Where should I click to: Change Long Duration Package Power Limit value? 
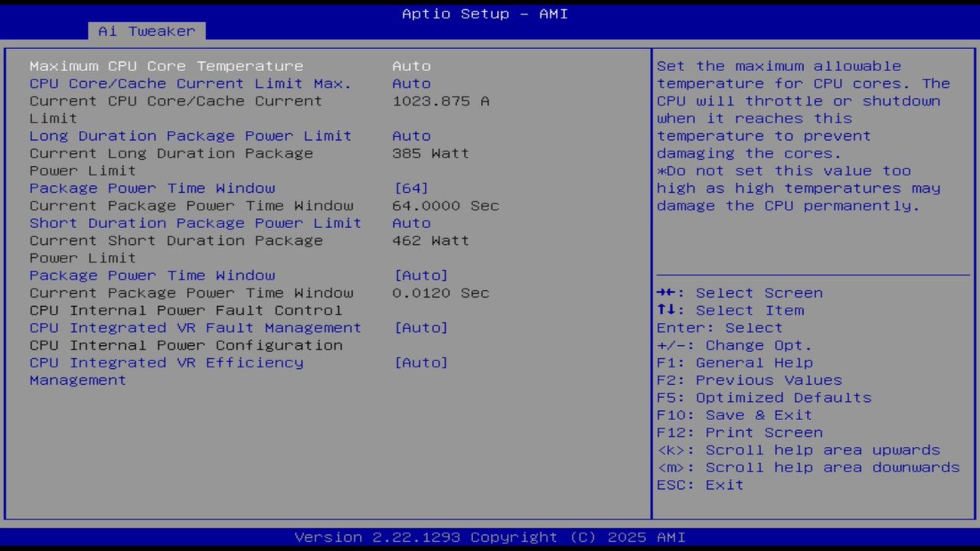pyautogui.click(x=190, y=135)
